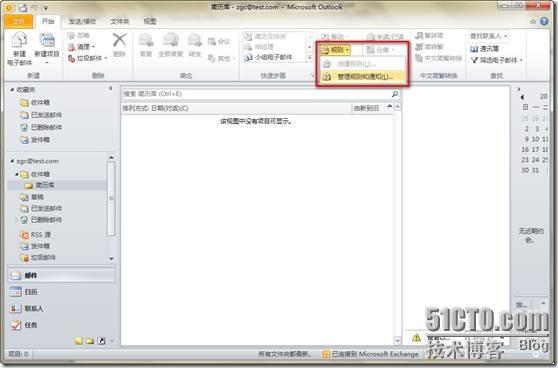
Task: Click Connected to Microsoft Exchange status
Action: pos(370,354)
